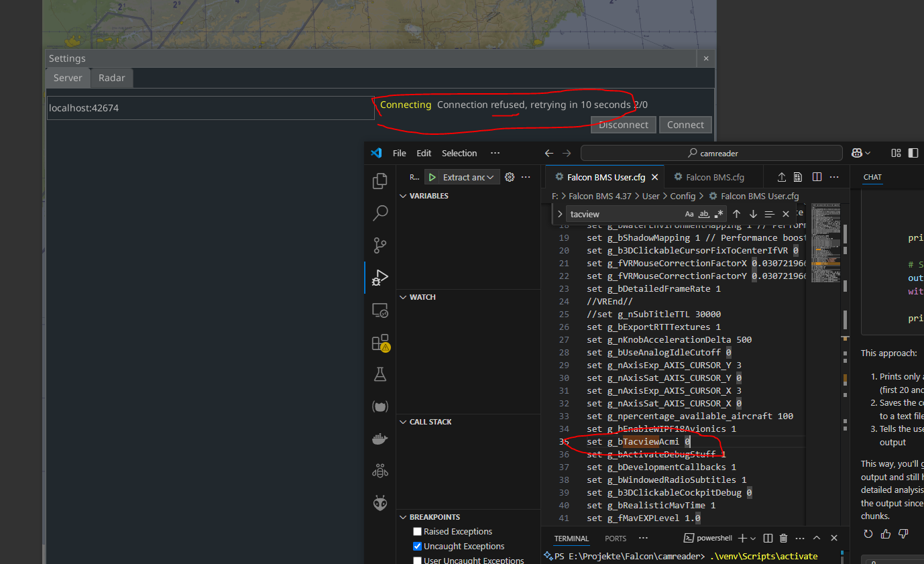Image resolution: width=924 pixels, height=564 pixels.
Task: Find next match arrow in find widget
Action: pyautogui.click(x=752, y=214)
